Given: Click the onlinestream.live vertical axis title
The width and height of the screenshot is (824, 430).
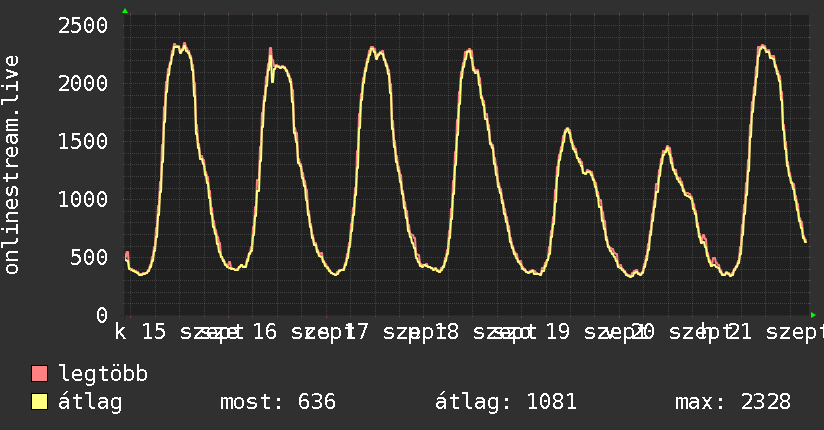Looking at the screenshot, I should tap(12, 165).
